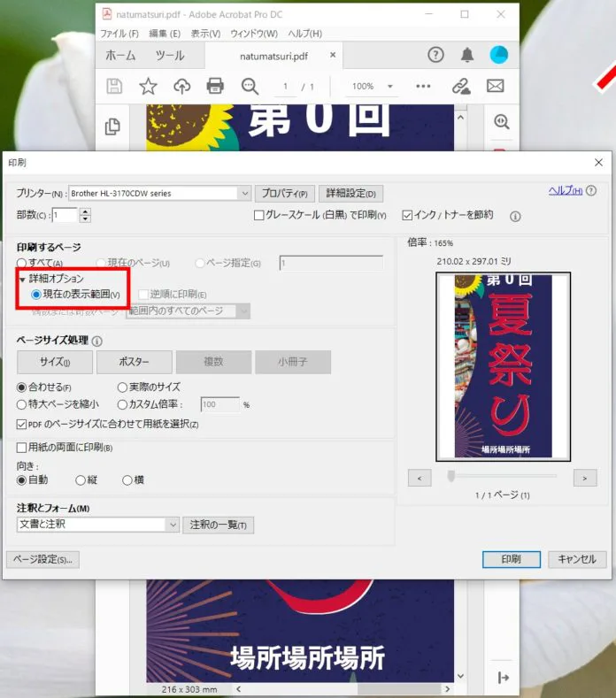Open the ヘルプ(H) link in print dialog
Viewport: 616px width, 698px height.
pos(566,190)
